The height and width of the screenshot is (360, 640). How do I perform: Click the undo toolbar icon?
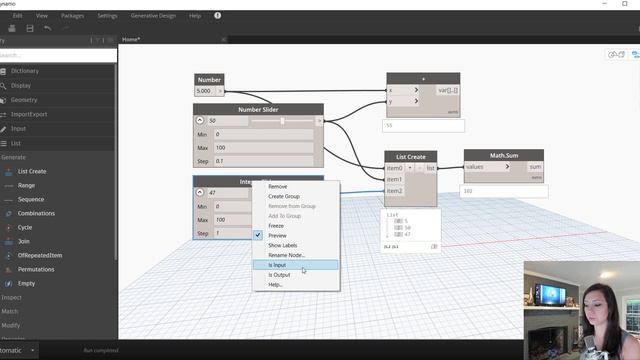(x=48, y=28)
